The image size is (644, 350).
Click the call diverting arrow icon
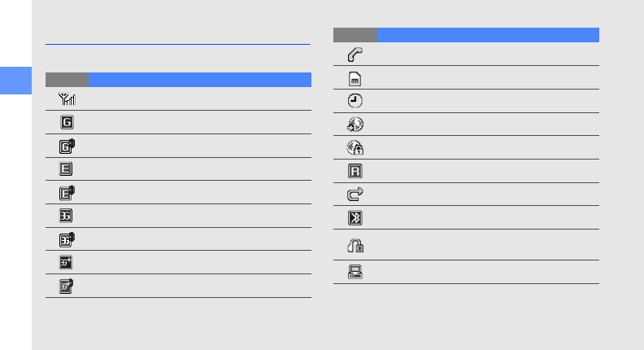(355, 195)
